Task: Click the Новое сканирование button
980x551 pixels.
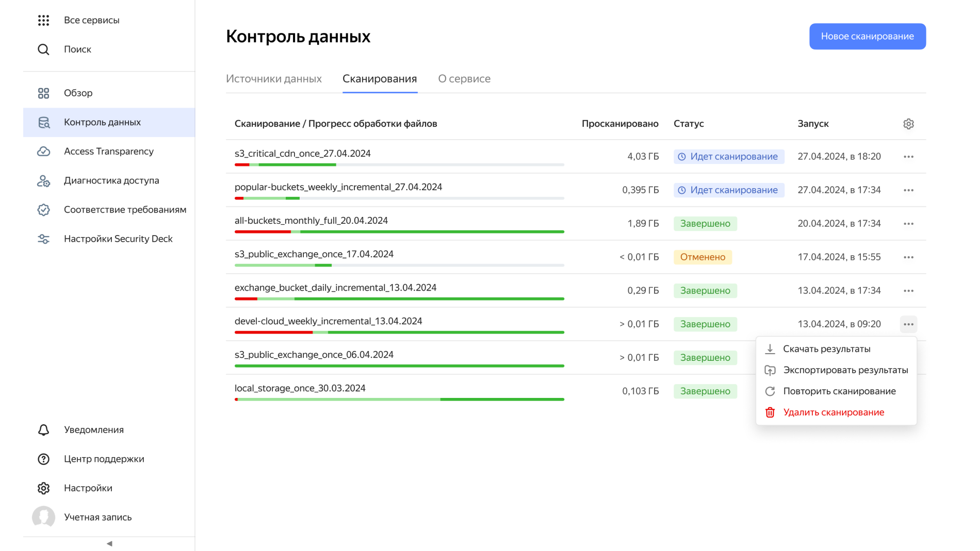Action: point(867,36)
